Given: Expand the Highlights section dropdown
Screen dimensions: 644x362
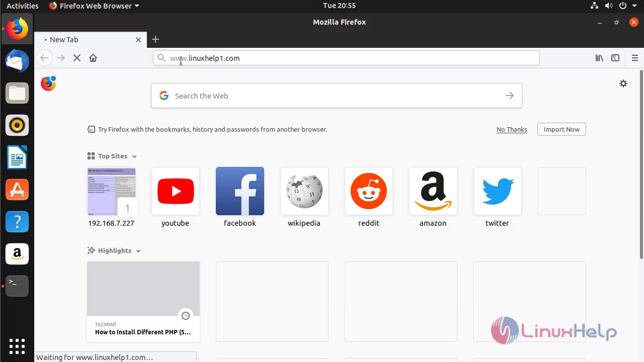Looking at the screenshot, I should [x=138, y=251].
